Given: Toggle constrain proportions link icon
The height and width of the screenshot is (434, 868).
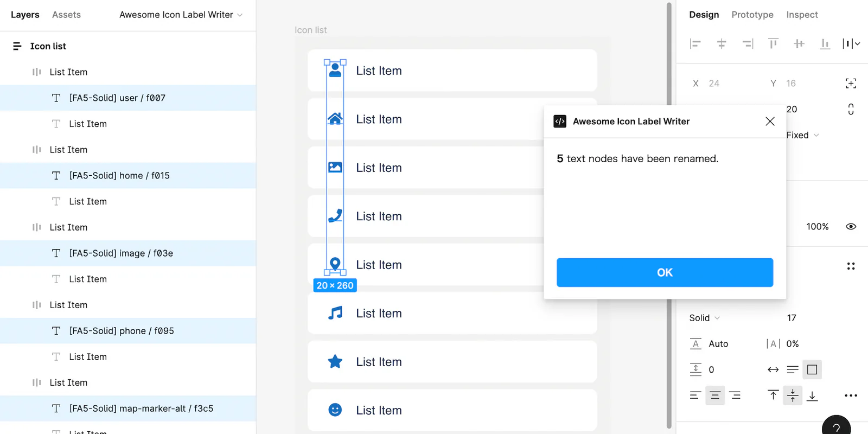Looking at the screenshot, I should [851, 109].
